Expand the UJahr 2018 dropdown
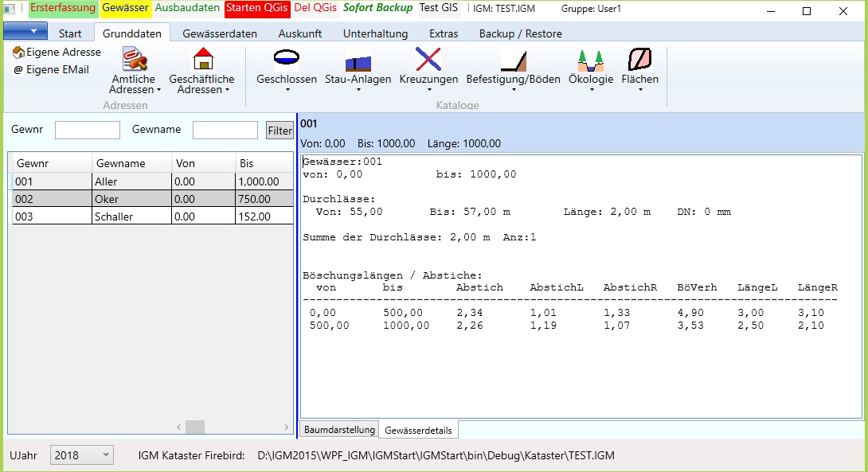 point(82,455)
